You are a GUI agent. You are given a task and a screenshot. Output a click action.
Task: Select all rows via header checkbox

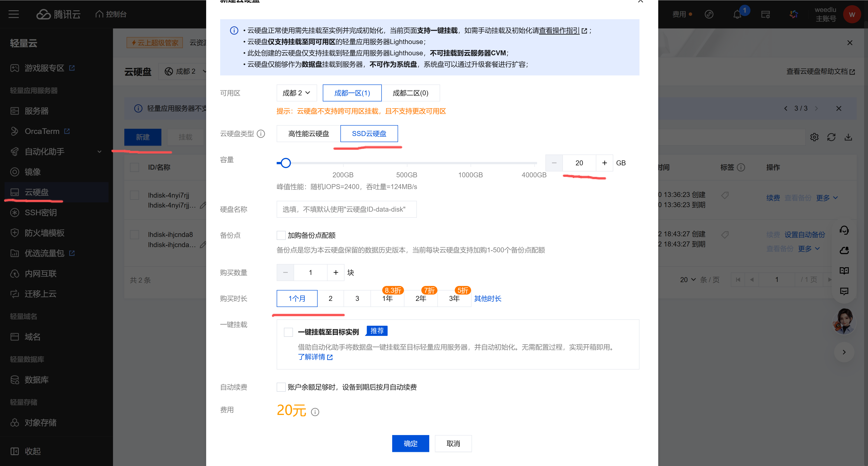tap(134, 167)
